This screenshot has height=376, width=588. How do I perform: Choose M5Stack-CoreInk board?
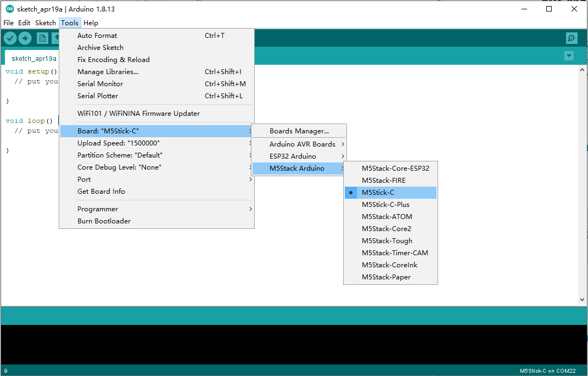(x=390, y=265)
